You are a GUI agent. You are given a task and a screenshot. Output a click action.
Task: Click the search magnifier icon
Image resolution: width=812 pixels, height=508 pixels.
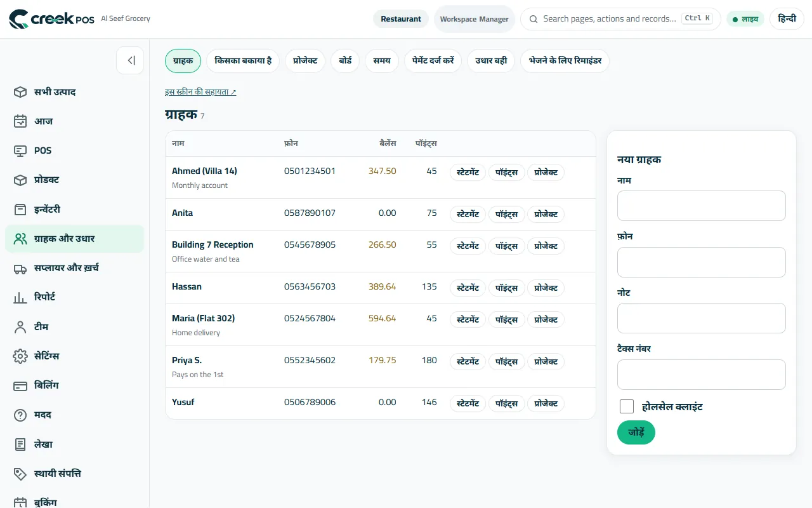[534, 19]
